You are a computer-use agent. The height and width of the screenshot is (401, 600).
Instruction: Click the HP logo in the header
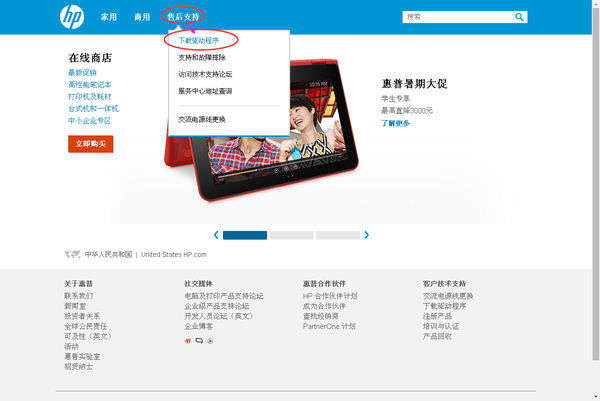tap(72, 17)
